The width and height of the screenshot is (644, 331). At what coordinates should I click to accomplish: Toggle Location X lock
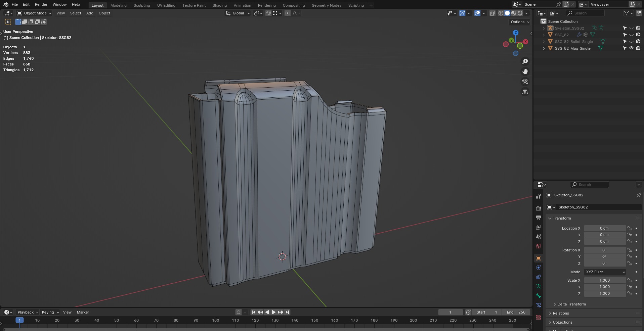630,228
